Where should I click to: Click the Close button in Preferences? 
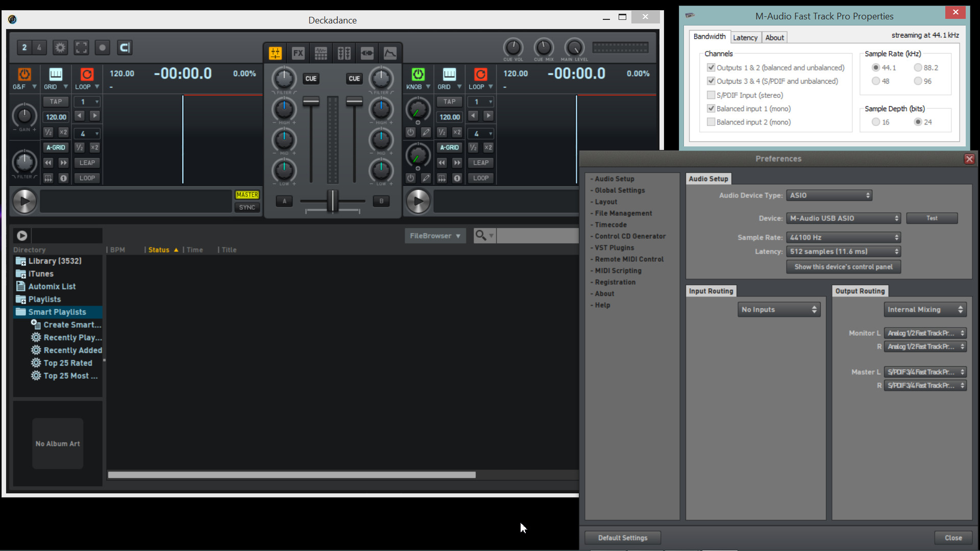click(953, 538)
